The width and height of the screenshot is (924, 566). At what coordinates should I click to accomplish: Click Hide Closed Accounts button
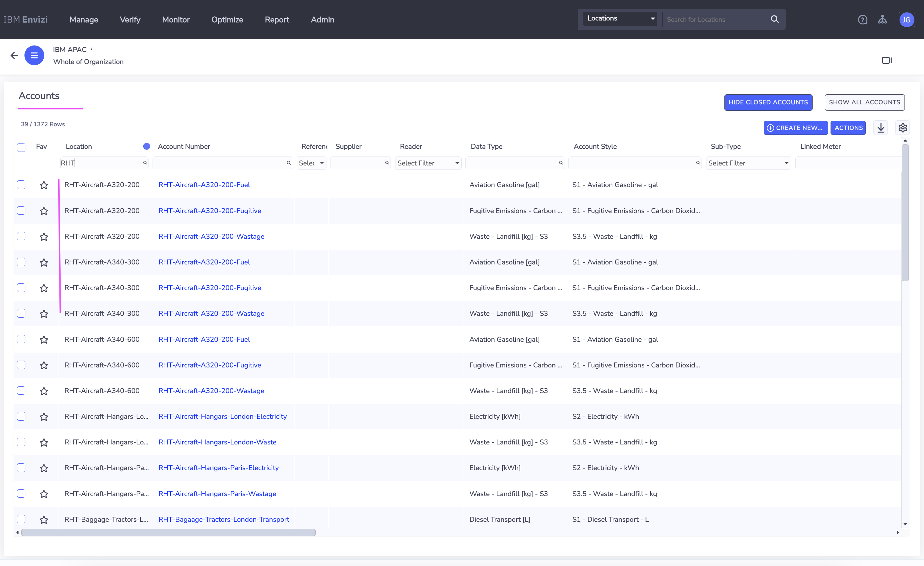(x=768, y=102)
